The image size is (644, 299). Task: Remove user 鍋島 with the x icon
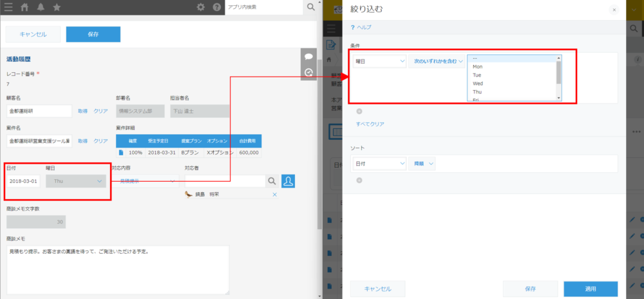275,195
